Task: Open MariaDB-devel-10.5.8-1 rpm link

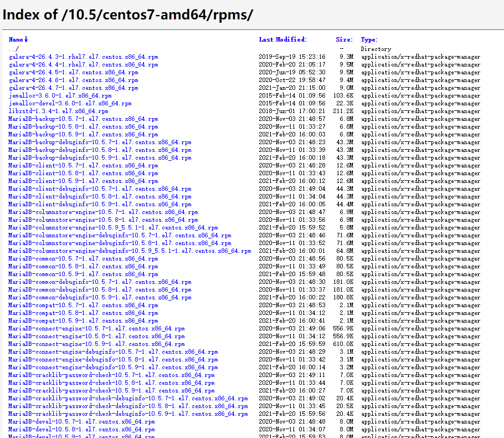Action: coord(81,429)
